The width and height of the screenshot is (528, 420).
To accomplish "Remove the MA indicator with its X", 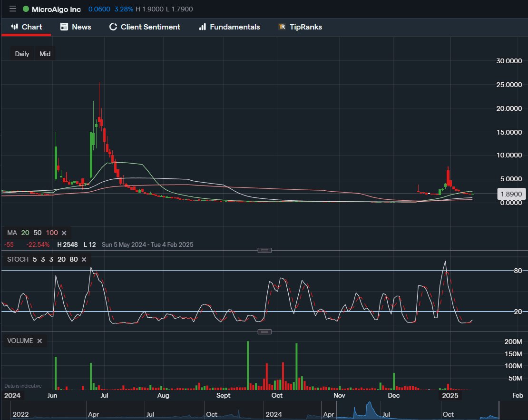I will pyautogui.click(x=64, y=233).
